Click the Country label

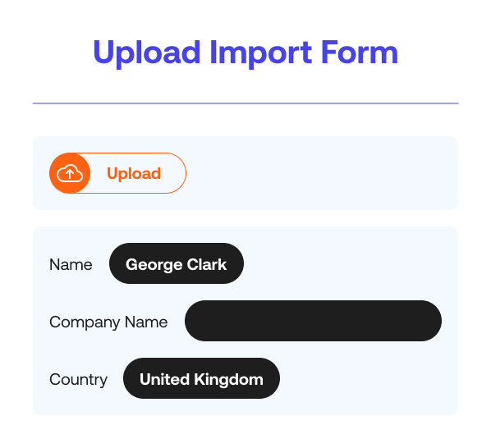(78, 380)
